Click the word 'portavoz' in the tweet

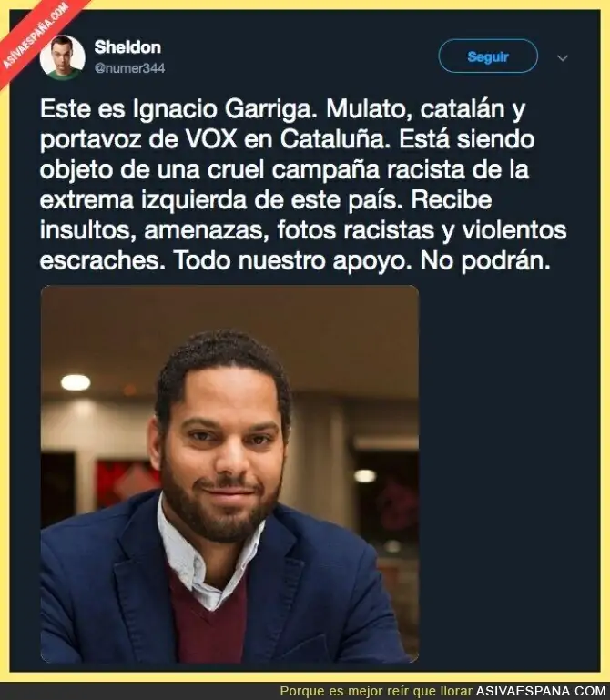(91, 140)
